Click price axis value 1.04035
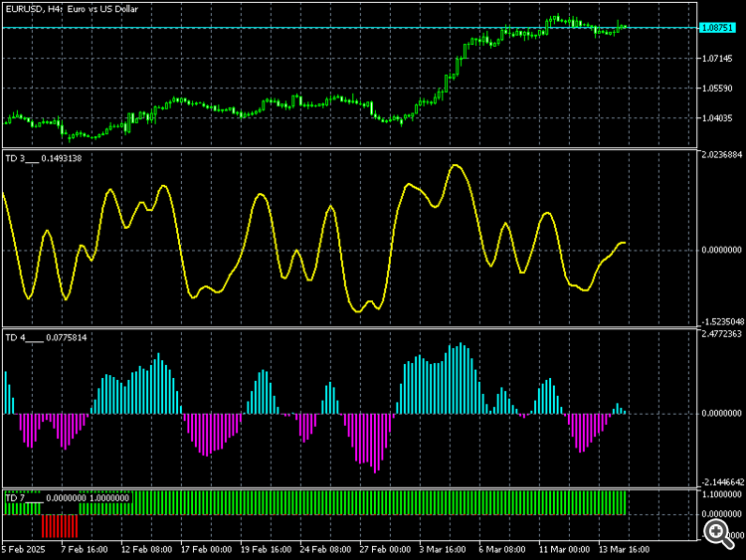The image size is (746, 560). tap(717, 118)
